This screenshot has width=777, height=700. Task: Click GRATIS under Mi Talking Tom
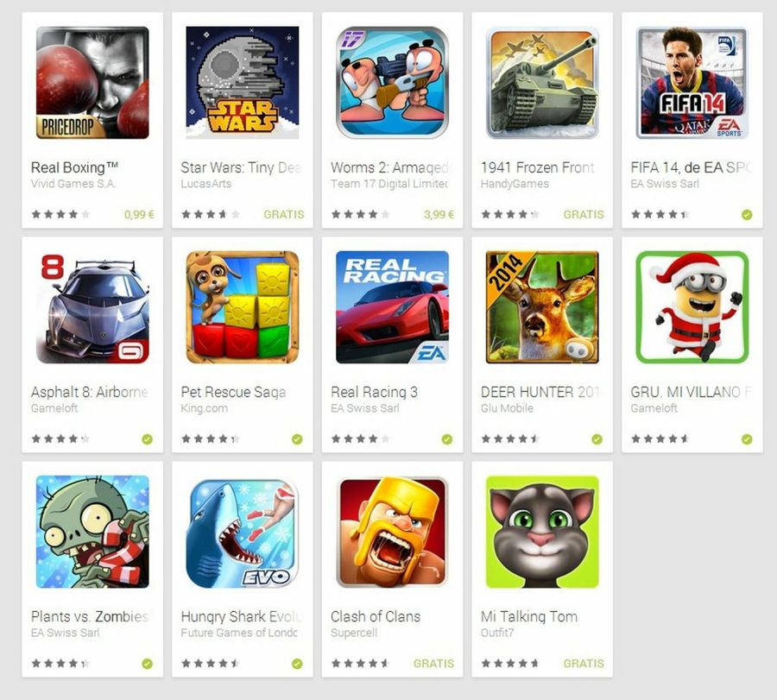pos(584,664)
